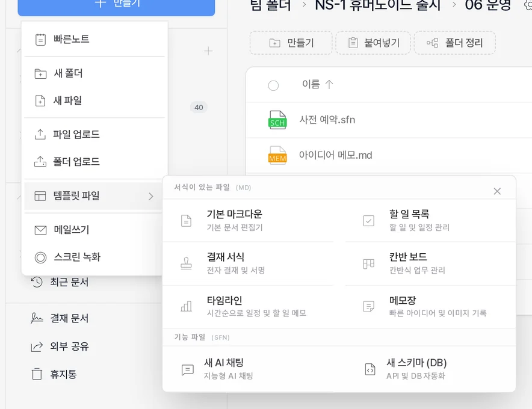Click the 기본 마크다운 document icon

tap(187, 221)
